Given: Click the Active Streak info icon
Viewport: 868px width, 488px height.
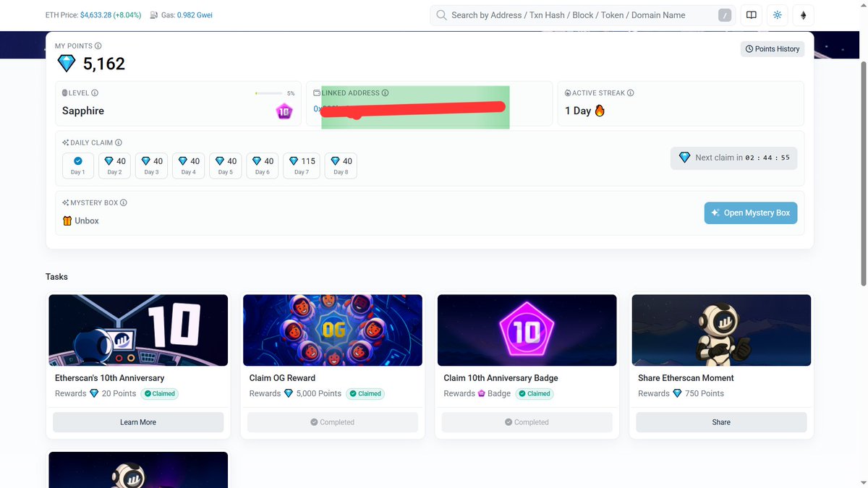Looking at the screenshot, I should coord(631,93).
